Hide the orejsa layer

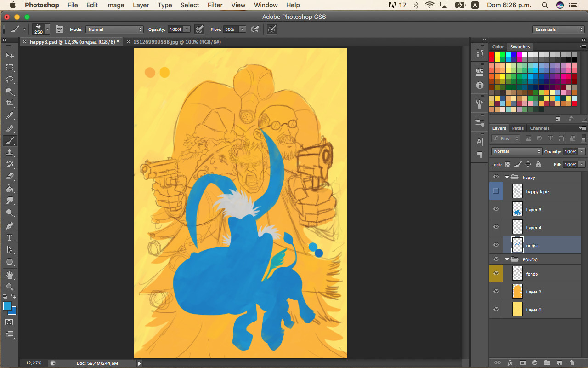496,245
